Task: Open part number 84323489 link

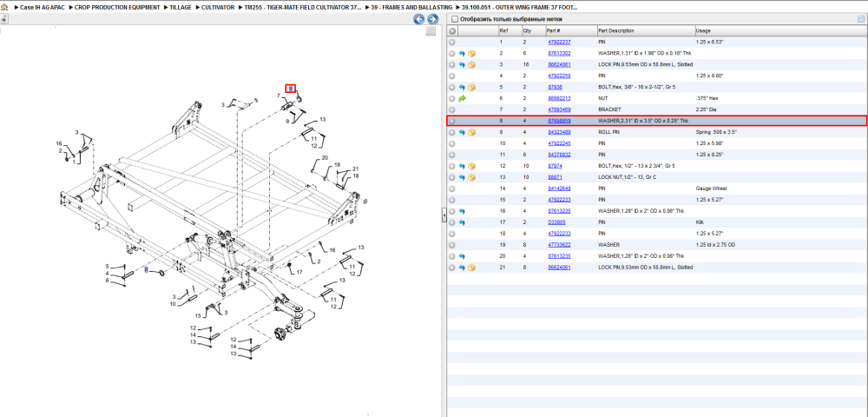Action: [559, 132]
